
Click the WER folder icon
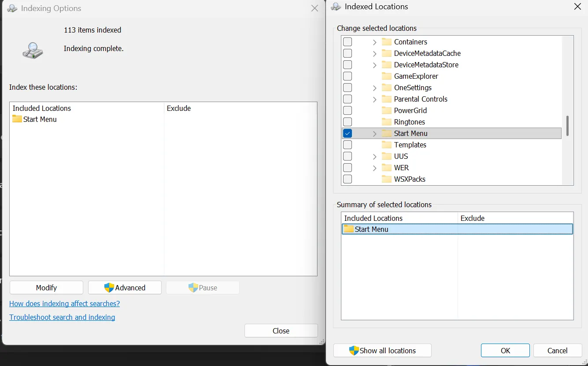pyautogui.click(x=387, y=168)
